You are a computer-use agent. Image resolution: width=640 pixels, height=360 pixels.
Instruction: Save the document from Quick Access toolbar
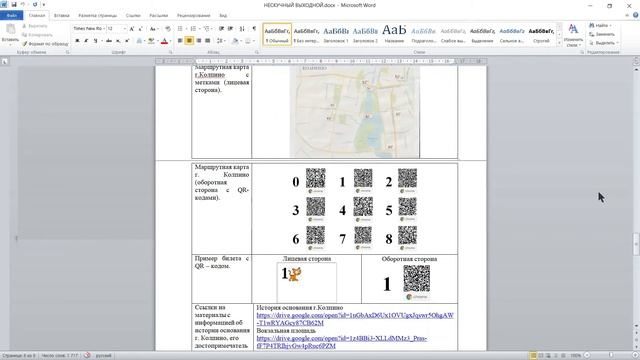14,4
